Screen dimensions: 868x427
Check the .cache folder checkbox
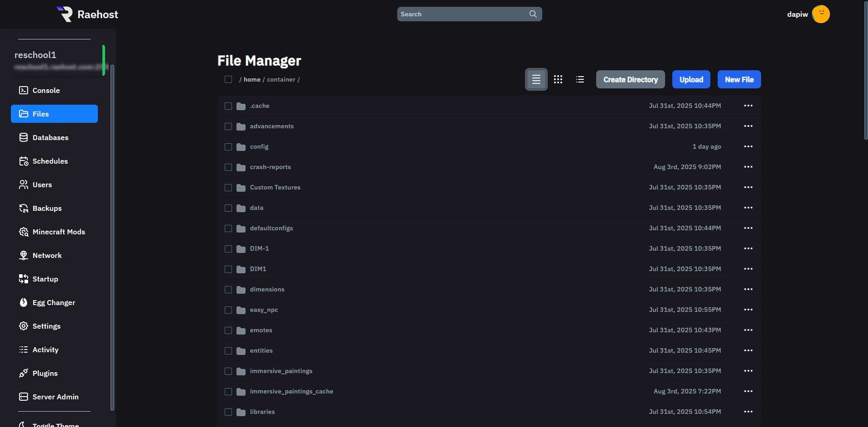click(x=228, y=106)
